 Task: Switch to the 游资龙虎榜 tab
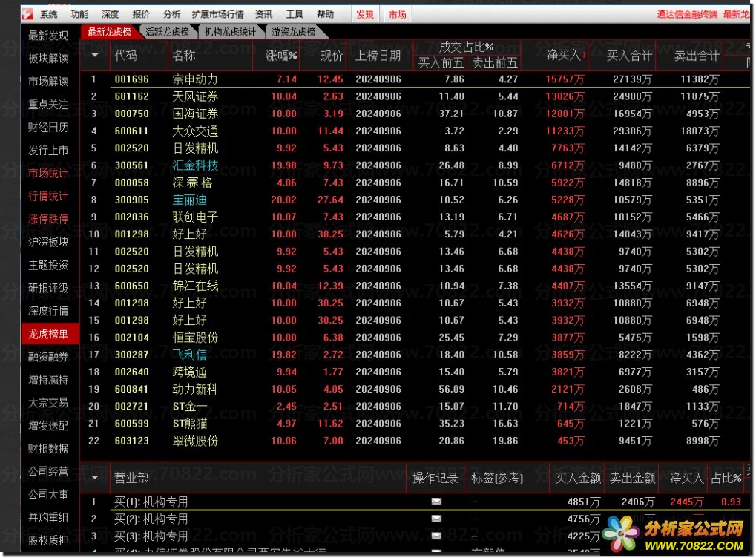pos(294,32)
